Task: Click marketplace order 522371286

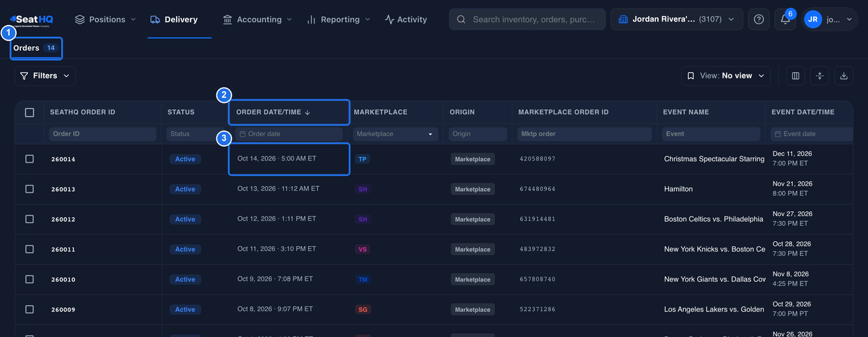Action: click(538, 310)
